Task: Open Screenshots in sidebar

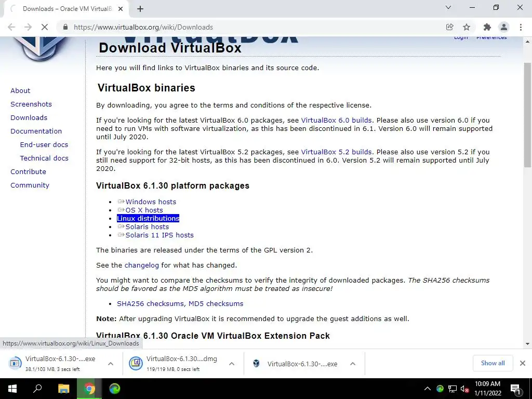Action: [x=31, y=104]
